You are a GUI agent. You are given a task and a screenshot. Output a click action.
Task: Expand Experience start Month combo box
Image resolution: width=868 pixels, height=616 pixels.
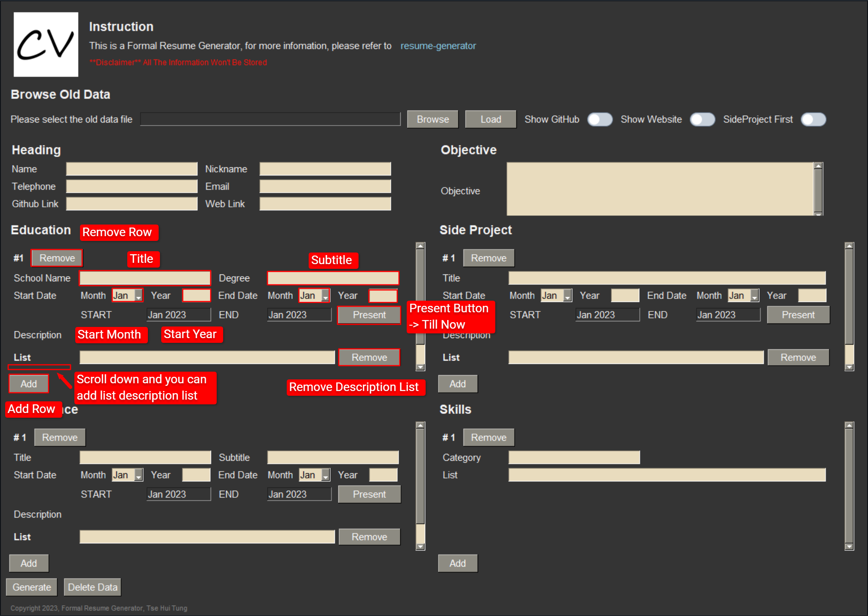138,475
